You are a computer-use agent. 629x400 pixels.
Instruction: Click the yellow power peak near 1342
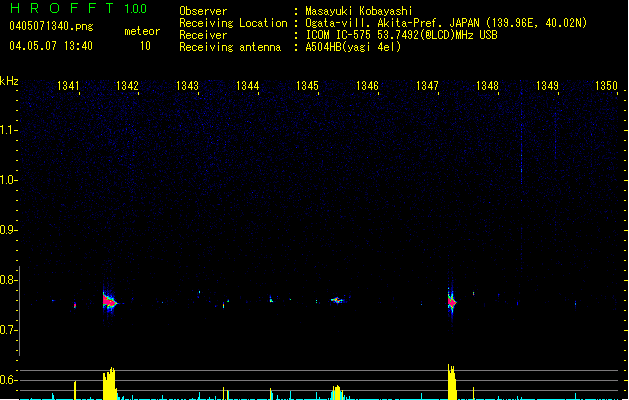(110, 384)
